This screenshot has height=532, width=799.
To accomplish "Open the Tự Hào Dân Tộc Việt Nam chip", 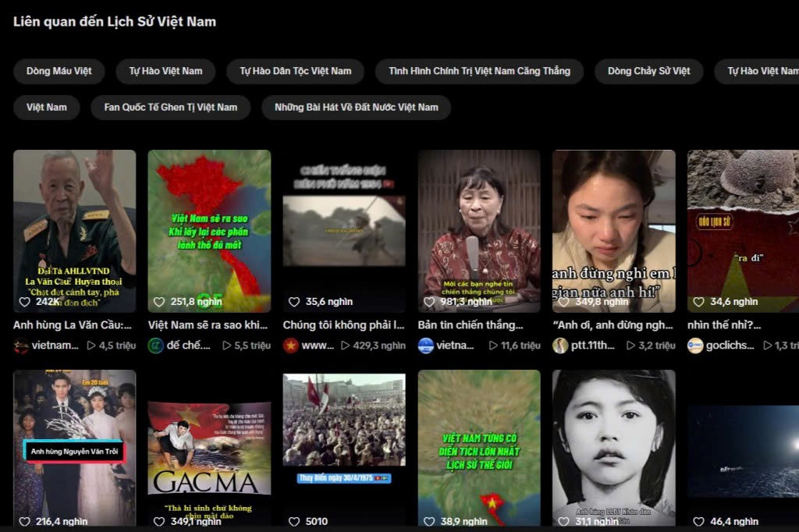I will [296, 71].
